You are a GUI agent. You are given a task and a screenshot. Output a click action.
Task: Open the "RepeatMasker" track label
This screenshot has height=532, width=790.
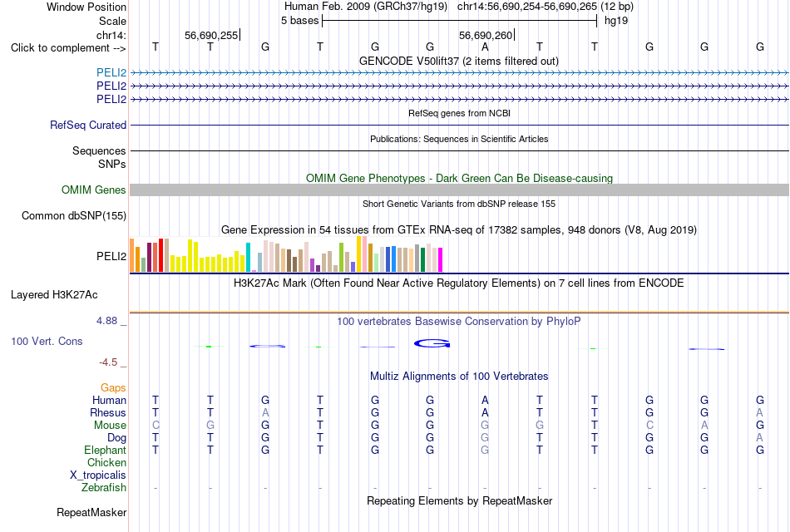[91, 512]
